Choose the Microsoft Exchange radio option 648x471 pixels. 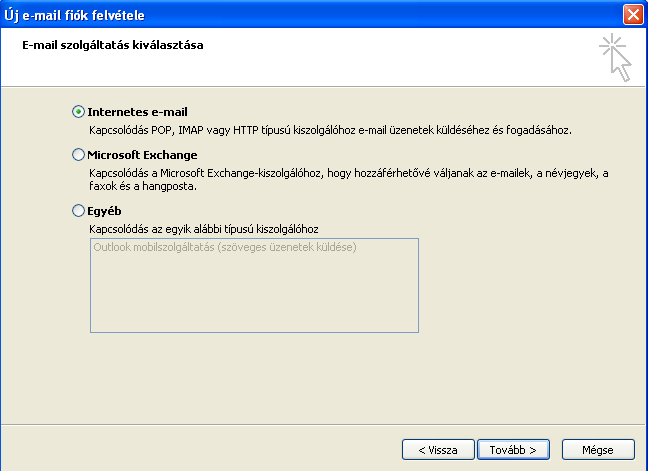point(78,155)
